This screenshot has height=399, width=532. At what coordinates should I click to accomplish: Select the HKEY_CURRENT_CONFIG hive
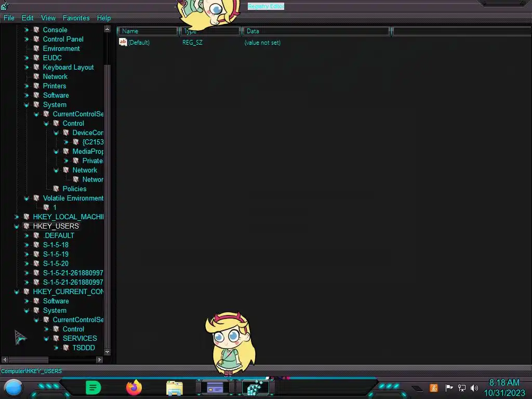click(68, 292)
